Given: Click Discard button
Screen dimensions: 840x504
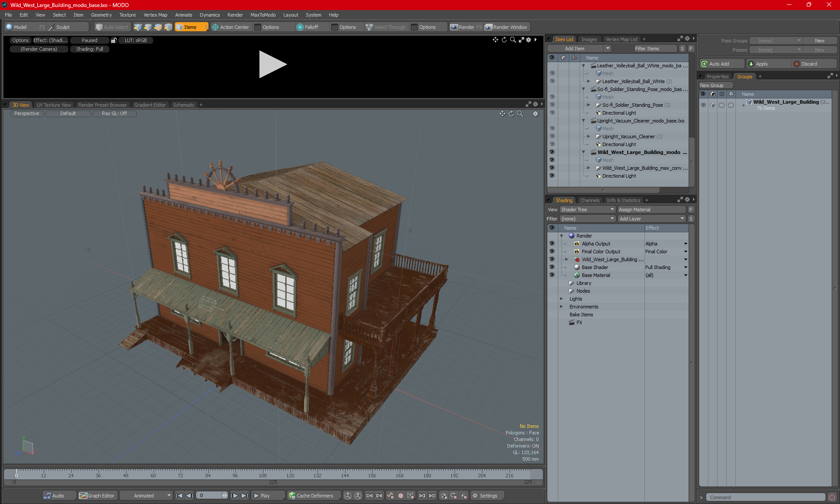Looking at the screenshot, I should click(x=814, y=64).
